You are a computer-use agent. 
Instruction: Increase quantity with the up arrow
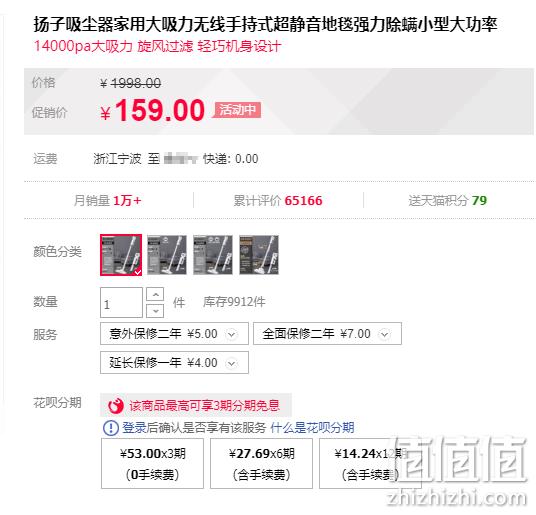[155, 294]
